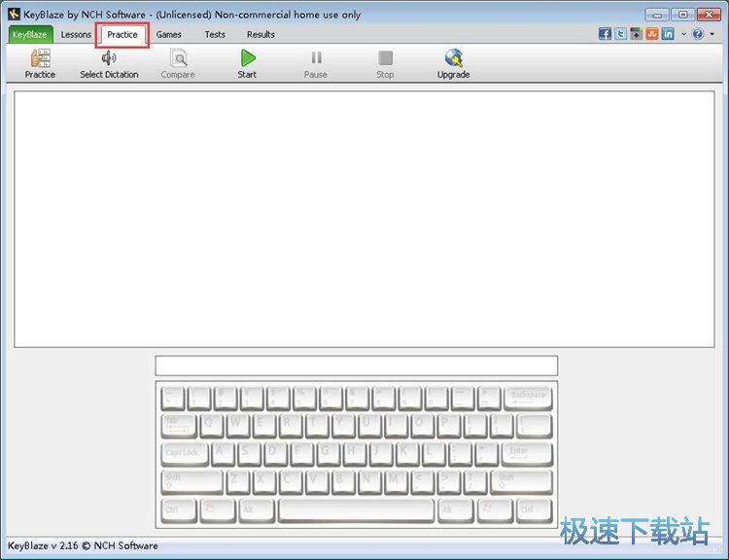Click the Compare magnifier icon
Viewport: 729px width, 560px height.
click(178, 58)
